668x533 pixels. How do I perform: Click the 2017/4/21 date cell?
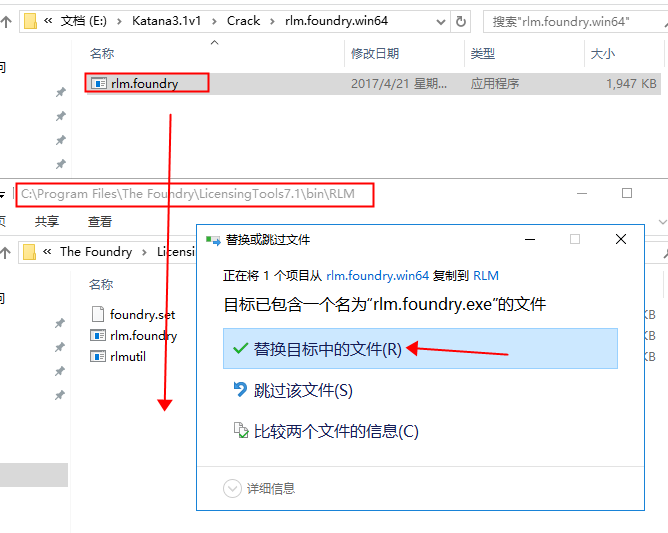pos(399,84)
